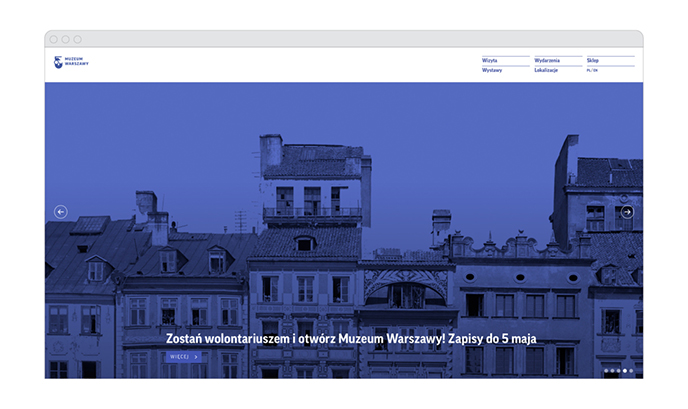Image resolution: width=688 pixels, height=409 pixels.
Task: Select the third carousel dot
Action: 618,371
